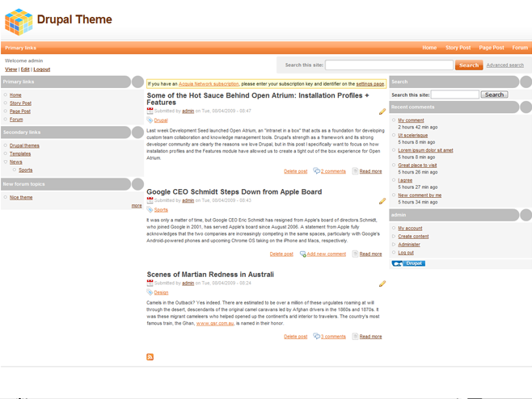Delete the Martian Redness post

tap(296, 337)
